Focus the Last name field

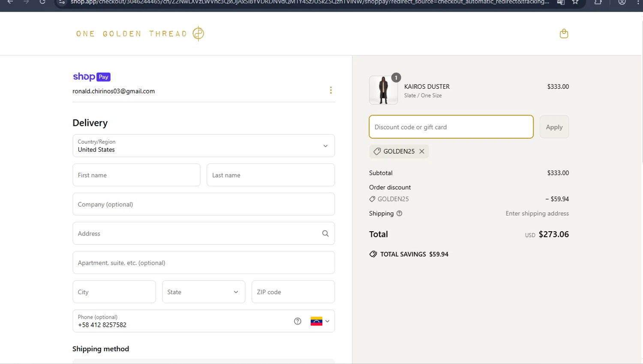coord(270,175)
